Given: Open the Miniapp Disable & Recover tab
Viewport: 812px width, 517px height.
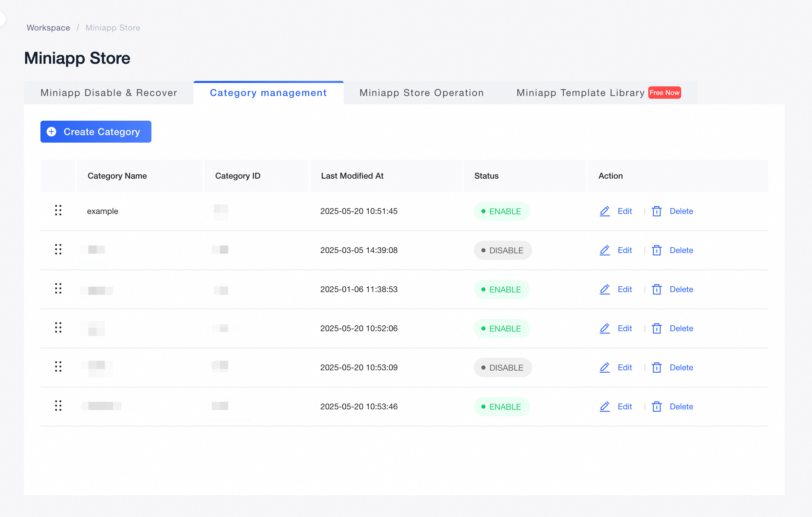Looking at the screenshot, I should point(109,93).
